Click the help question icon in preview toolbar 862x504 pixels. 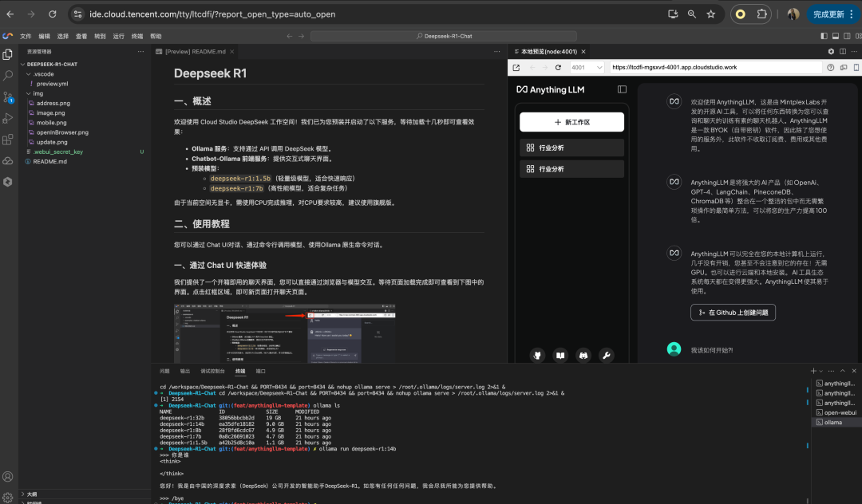[x=831, y=68]
